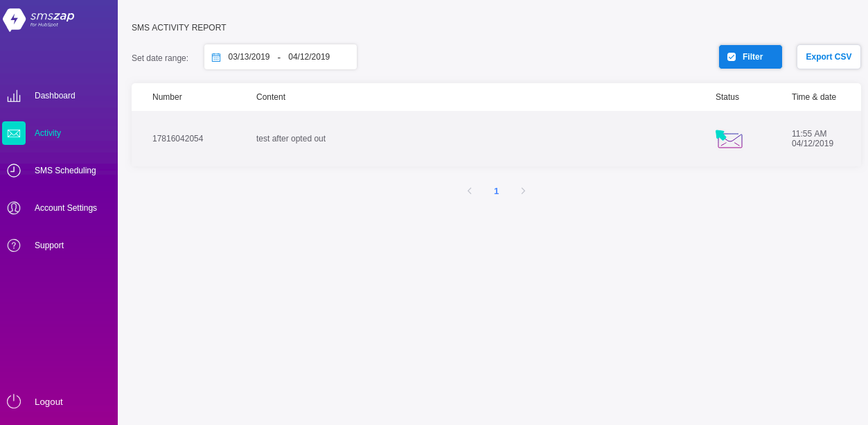Edit end date 04/12/2019
This screenshot has height=425, width=868.
[309, 57]
